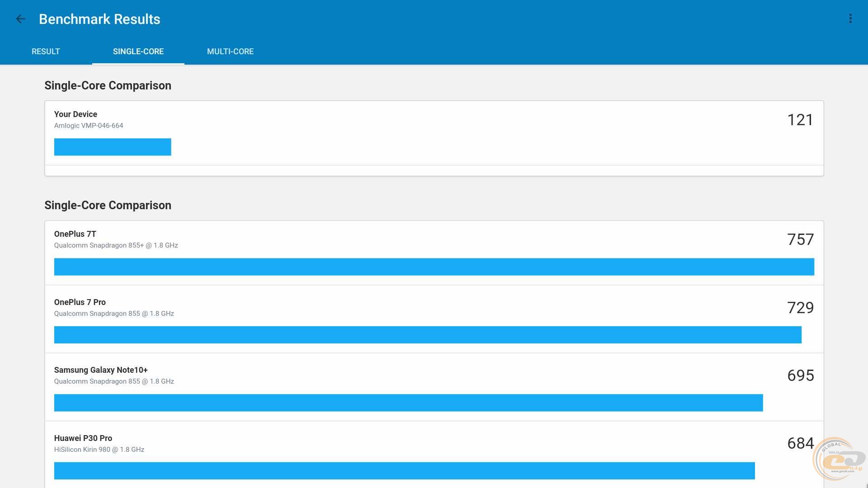Click the back arrow icon

click(x=20, y=19)
